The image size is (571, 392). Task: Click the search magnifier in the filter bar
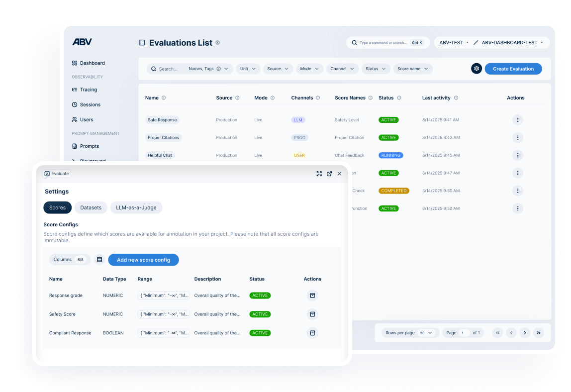(x=154, y=69)
